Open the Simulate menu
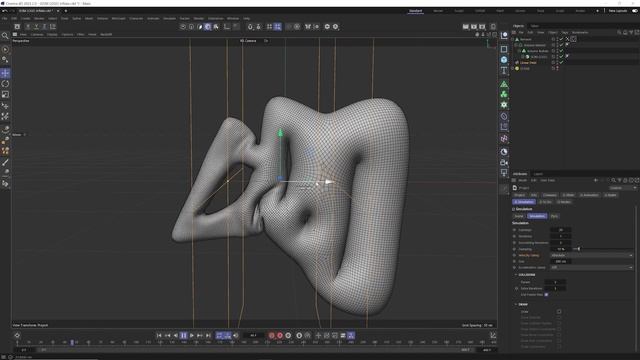 pyautogui.click(x=169, y=18)
